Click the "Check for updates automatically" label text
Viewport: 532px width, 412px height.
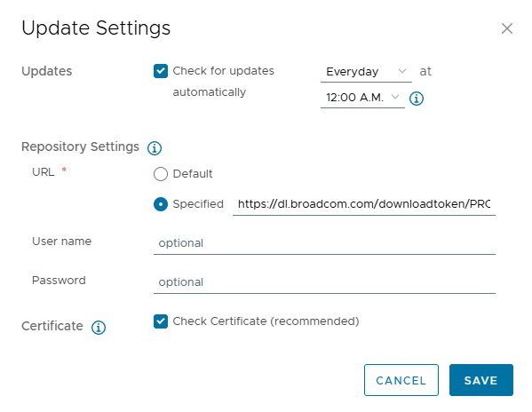[223, 82]
